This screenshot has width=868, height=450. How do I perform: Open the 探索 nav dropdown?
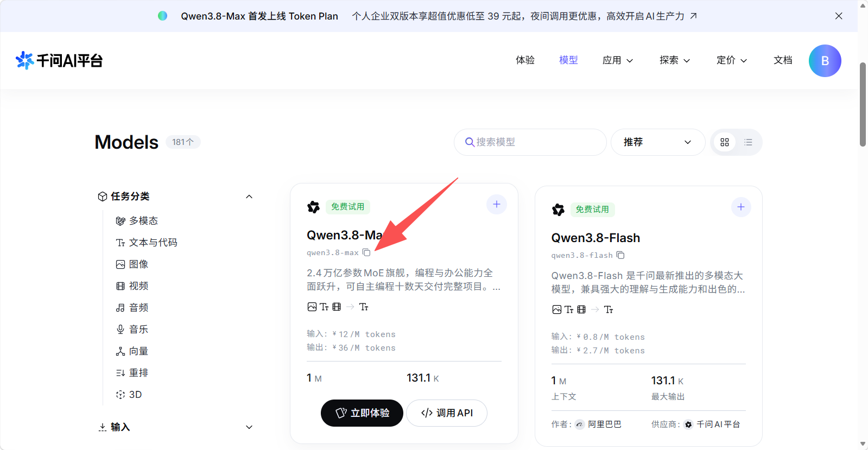pyautogui.click(x=675, y=60)
